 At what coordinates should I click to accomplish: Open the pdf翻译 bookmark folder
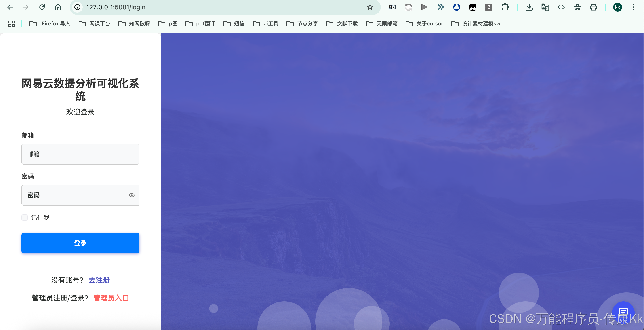(200, 24)
